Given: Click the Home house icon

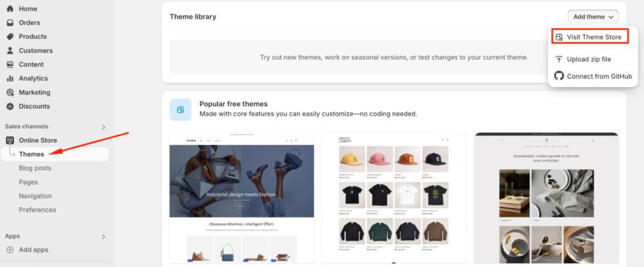Looking at the screenshot, I should point(10,9).
